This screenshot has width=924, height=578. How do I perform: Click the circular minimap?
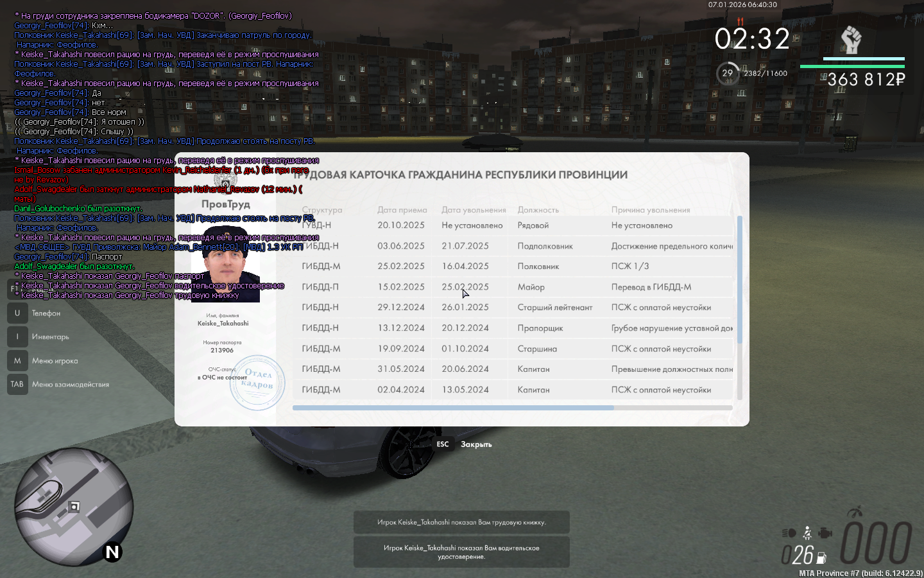click(x=74, y=507)
